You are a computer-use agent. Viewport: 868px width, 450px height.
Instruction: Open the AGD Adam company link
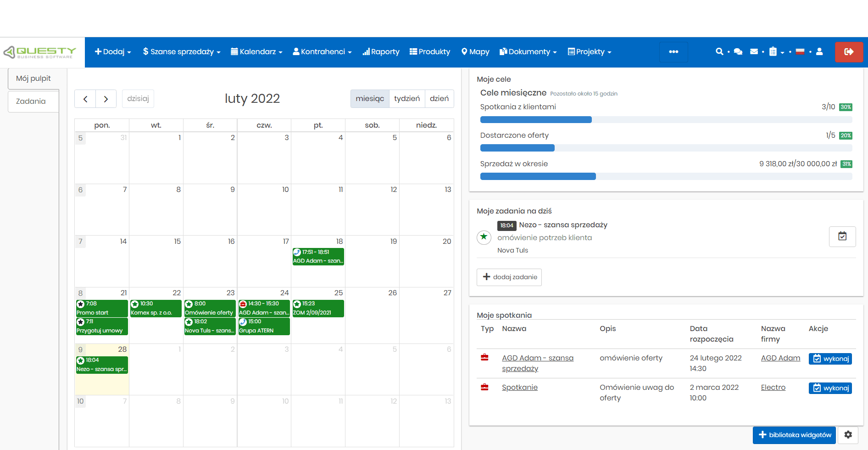780,358
